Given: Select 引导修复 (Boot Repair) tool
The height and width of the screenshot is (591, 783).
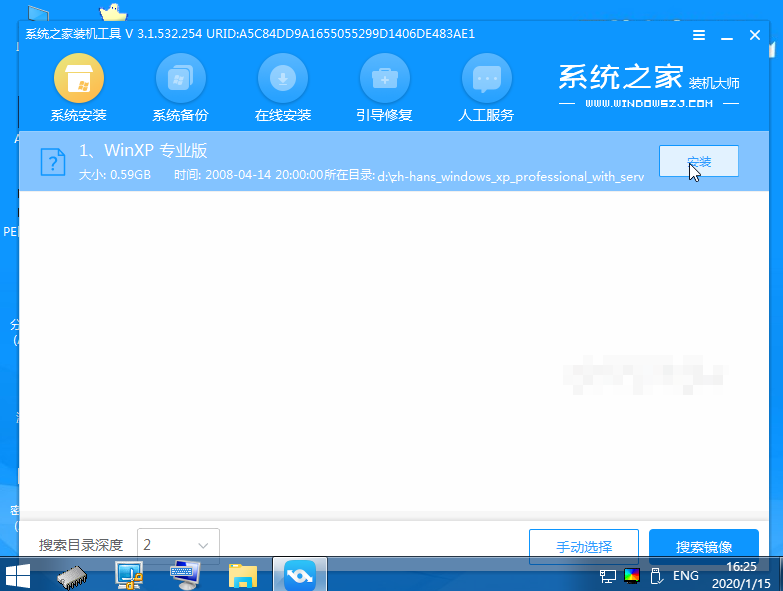Looking at the screenshot, I should [384, 88].
